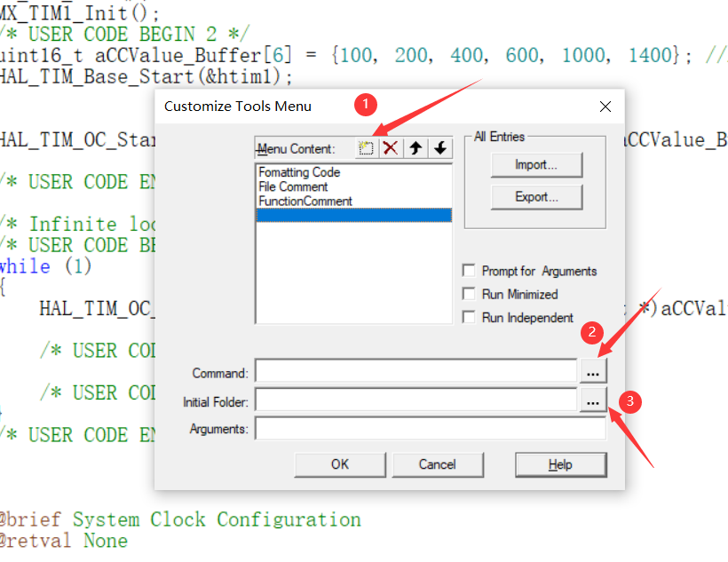
Task: Open the Import... entries dialog
Action: pos(536,165)
